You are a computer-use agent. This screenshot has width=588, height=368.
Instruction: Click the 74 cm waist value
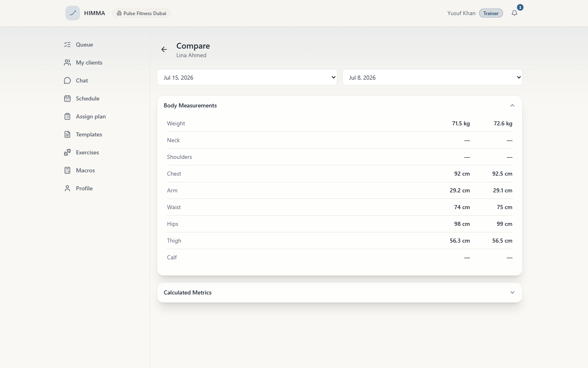pyautogui.click(x=462, y=207)
